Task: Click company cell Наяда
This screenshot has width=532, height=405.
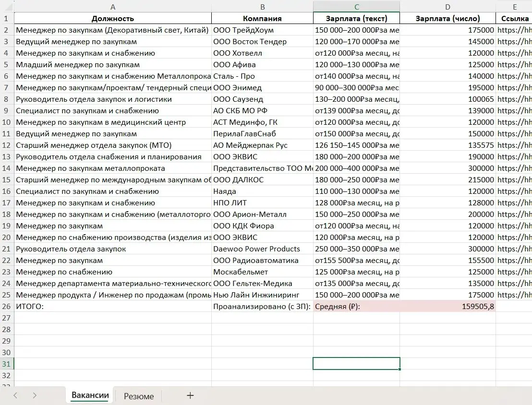Action: pos(262,191)
